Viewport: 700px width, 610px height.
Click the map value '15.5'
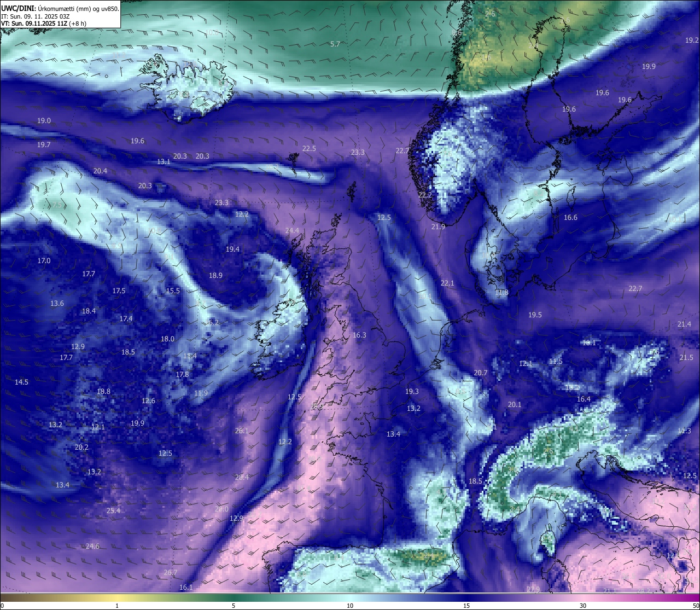click(173, 291)
